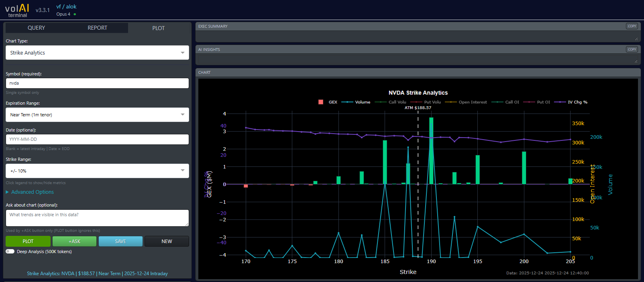This screenshot has width=644, height=282.
Task: Open the Expiration Range dropdown
Action: point(97,115)
